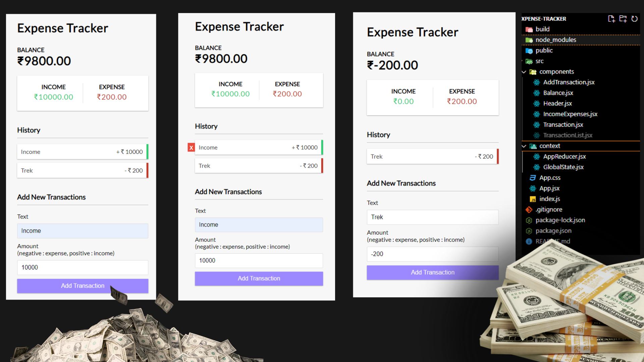Click Add Transaction button below the -200 amount
The image size is (644, 362).
[433, 273]
